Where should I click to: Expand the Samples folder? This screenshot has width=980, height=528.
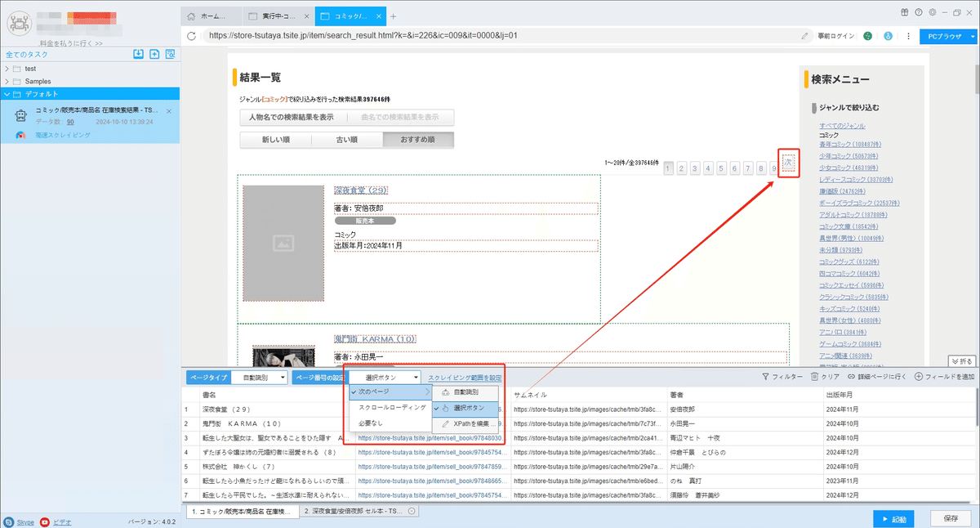pyautogui.click(x=7, y=81)
